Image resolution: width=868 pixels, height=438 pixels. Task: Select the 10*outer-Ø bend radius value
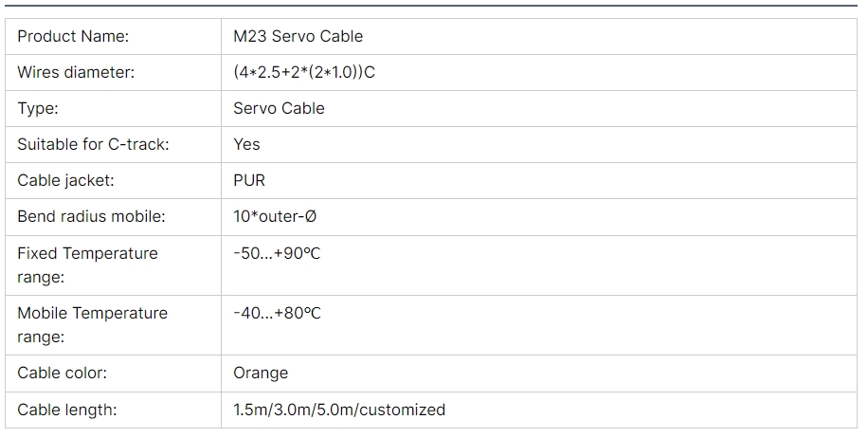click(275, 216)
